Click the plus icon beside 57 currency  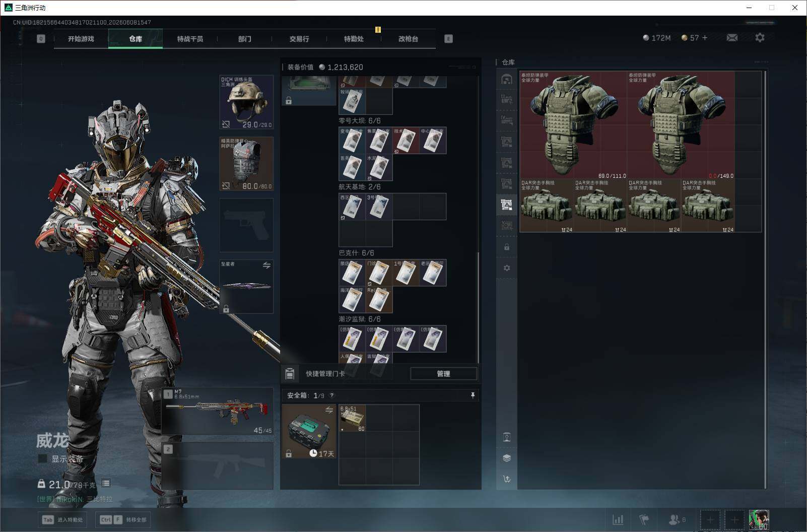coord(705,38)
